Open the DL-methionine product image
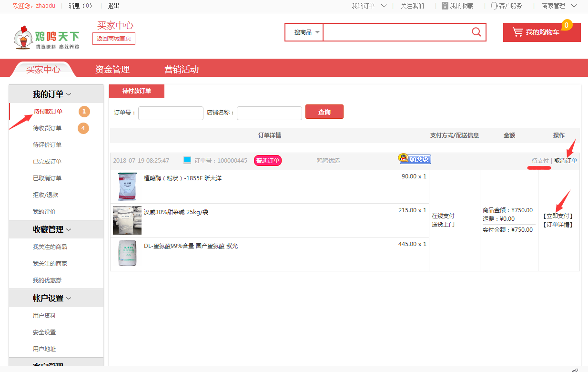 pyautogui.click(x=127, y=253)
